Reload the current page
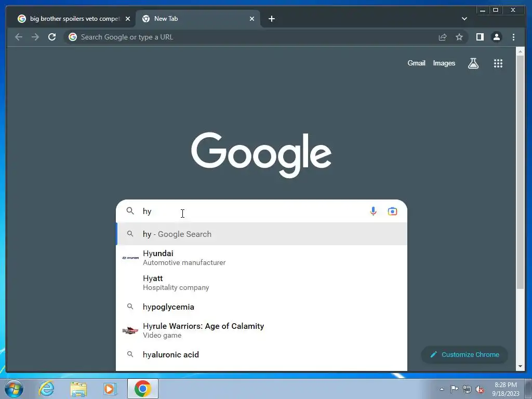 52,37
